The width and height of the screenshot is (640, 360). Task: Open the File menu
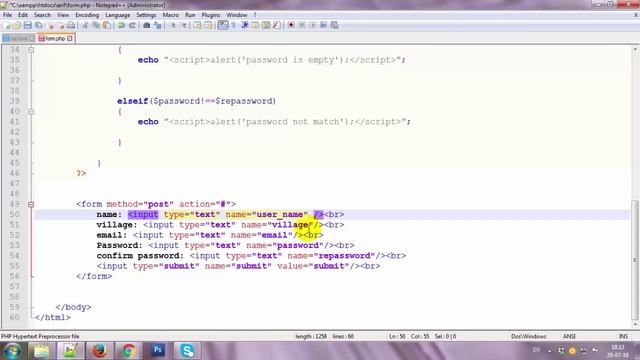(x=7, y=15)
